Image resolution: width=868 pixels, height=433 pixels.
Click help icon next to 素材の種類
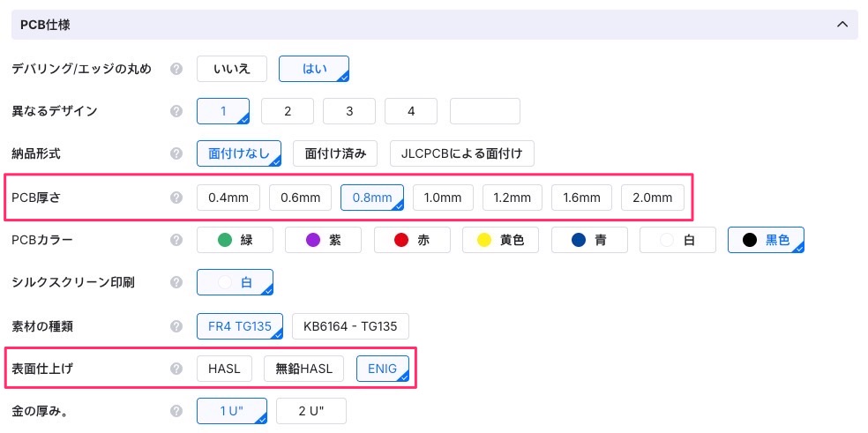176,326
